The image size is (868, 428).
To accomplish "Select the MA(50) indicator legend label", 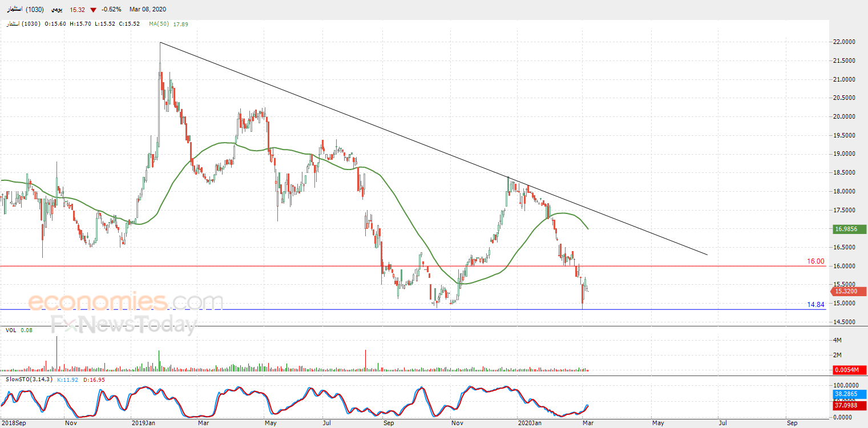I will [159, 23].
